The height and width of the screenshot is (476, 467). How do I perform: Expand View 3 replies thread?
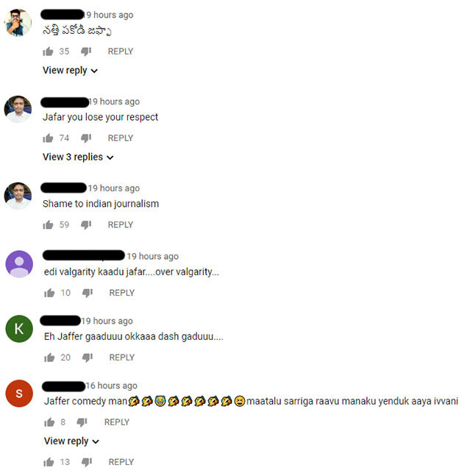[x=78, y=157]
